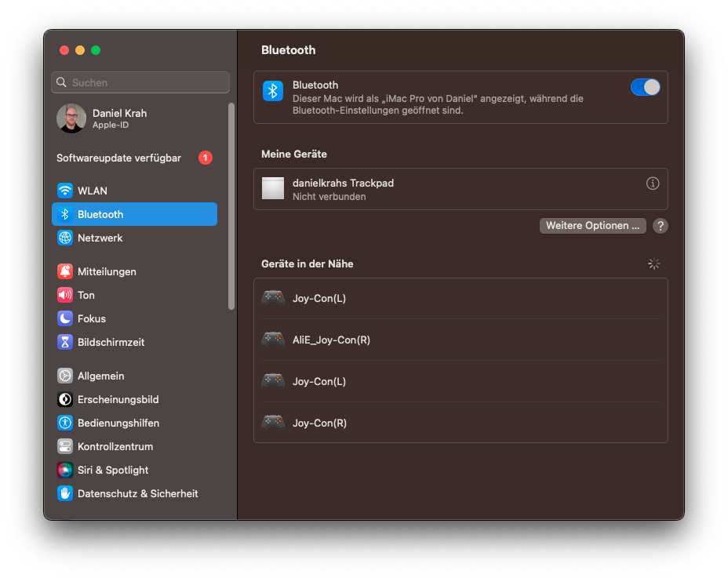Click the Bluetooth icon in sidebar
728x578 pixels.
point(65,214)
